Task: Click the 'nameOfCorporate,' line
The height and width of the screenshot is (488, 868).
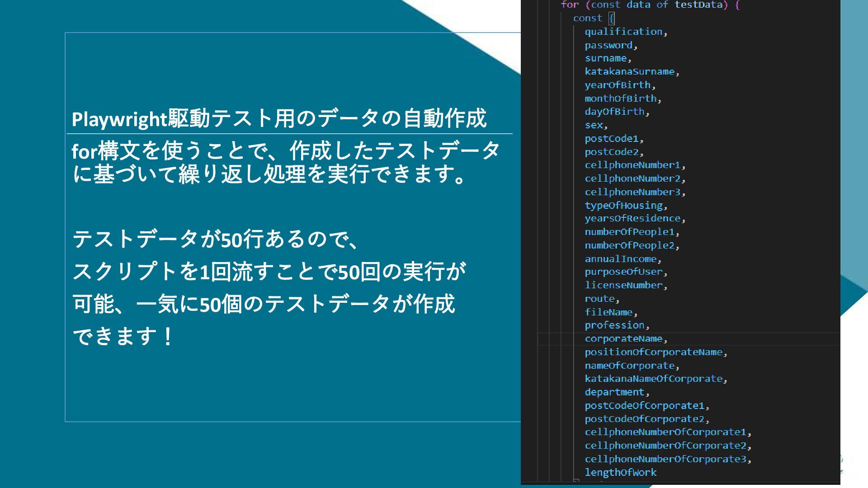Action: [x=632, y=366]
